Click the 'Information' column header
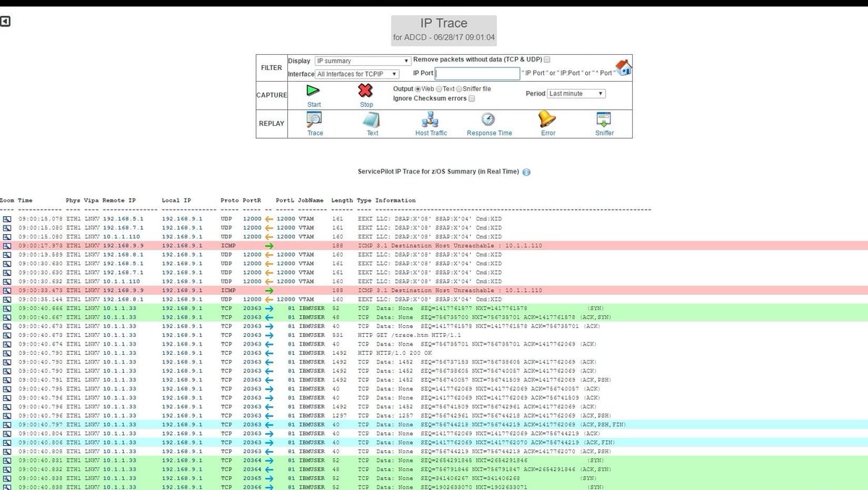The image size is (868, 490). click(x=396, y=200)
